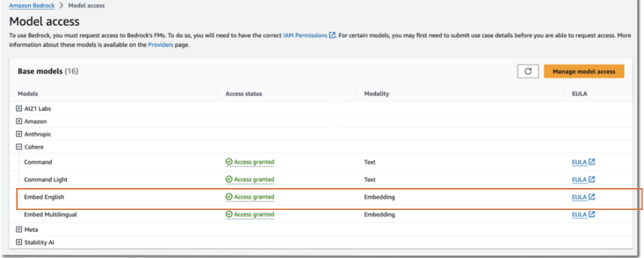Image resolution: width=644 pixels, height=258 pixels.
Task: Click Access granted status for Command
Action: coord(250,162)
